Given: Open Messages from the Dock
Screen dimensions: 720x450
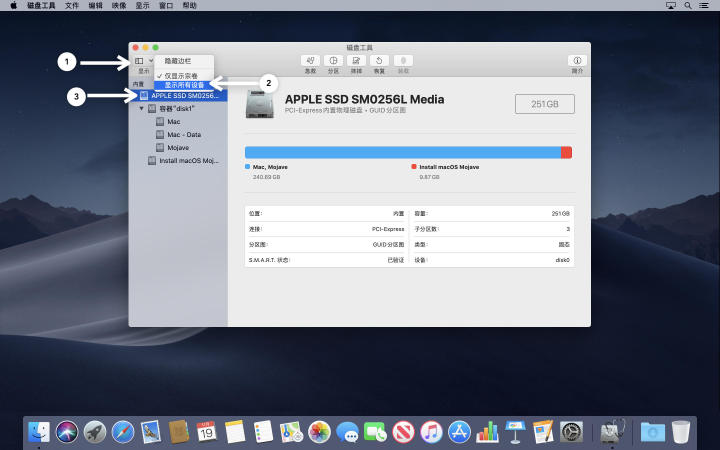Looking at the screenshot, I should tap(348, 432).
